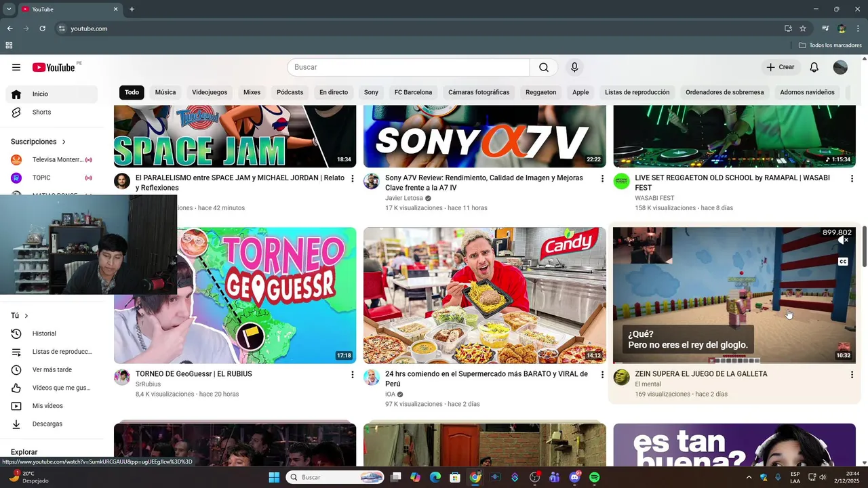
Task: Open Listas de reproducción in sidebar
Action: (x=52, y=352)
